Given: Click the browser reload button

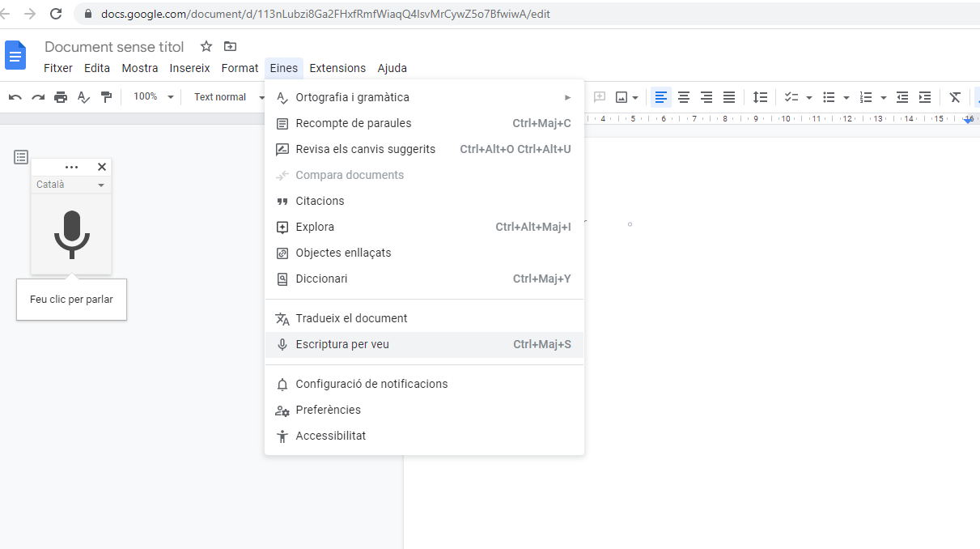Looking at the screenshot, I should [56, 14].
